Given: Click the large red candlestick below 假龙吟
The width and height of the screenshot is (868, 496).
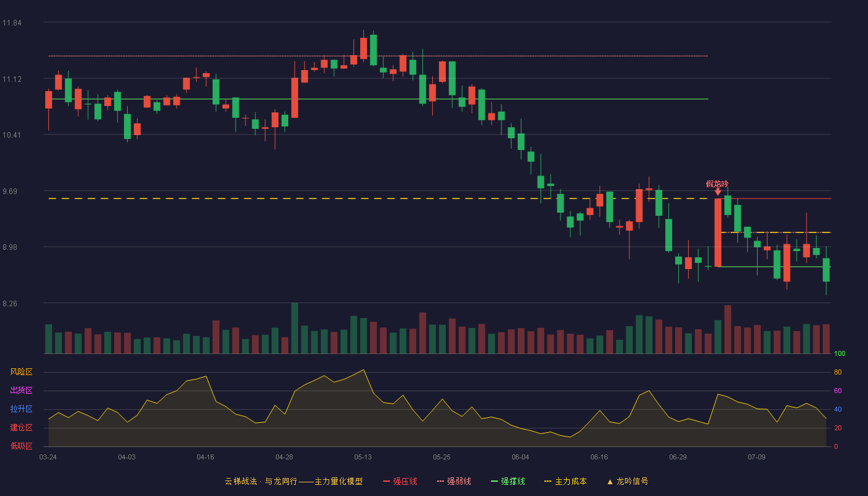Looking at the screenshot, I should coord(718,232).
